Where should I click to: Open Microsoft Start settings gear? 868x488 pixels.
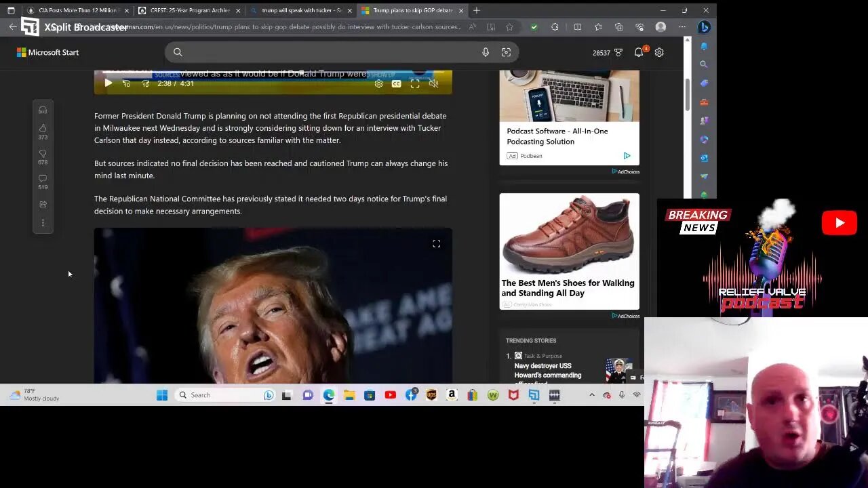[x=659, y=52]
